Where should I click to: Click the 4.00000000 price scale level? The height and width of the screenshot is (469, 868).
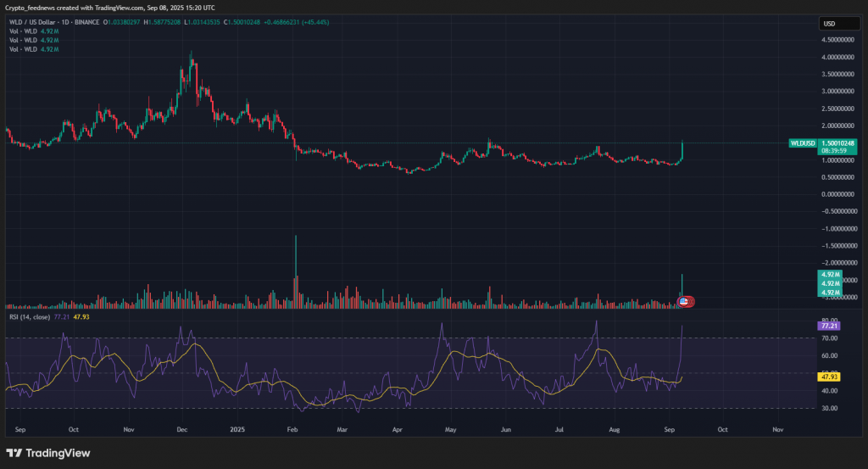(837, 57)
